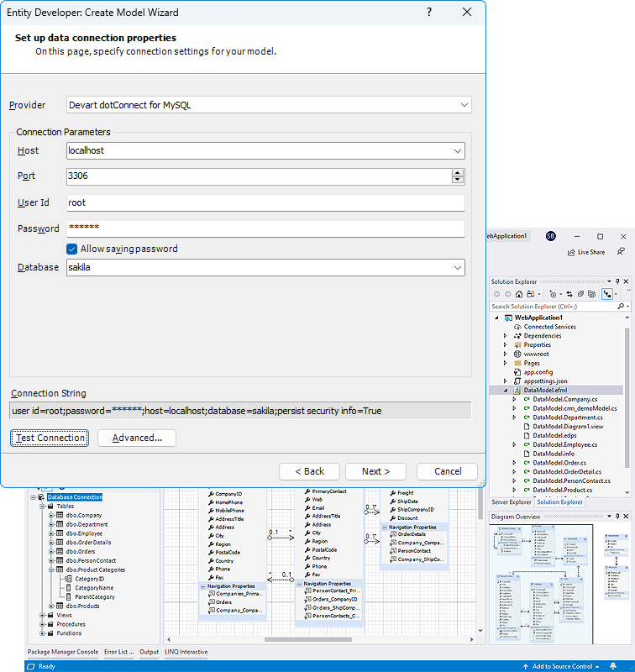Click the diagram's horizontal scrollbar thumb

308,639
